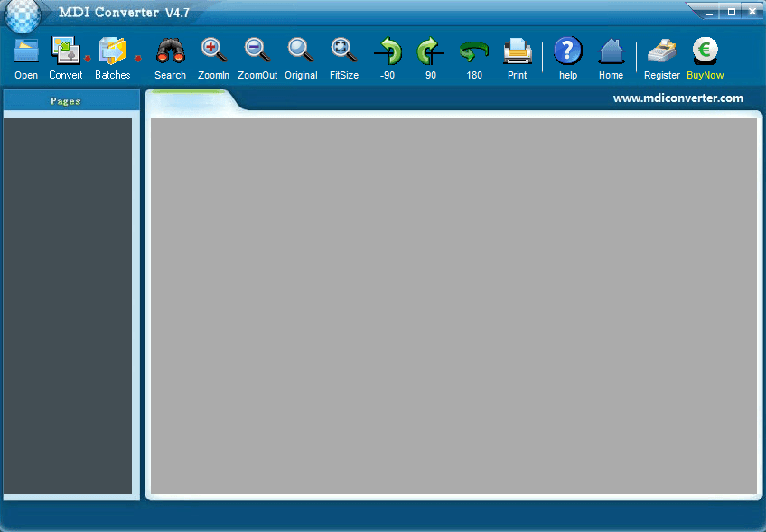
Task: Expand the dropdown arrow beside Convert
Action: point(89,60)
